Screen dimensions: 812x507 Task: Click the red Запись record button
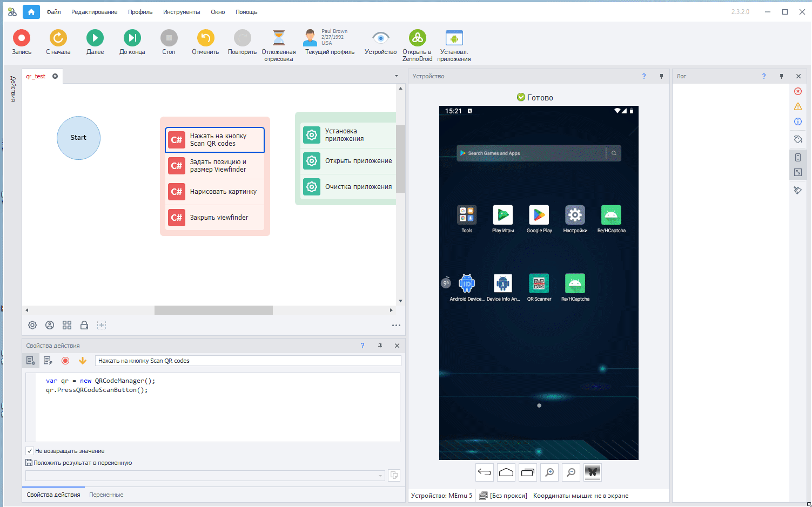tap(22, 38)
